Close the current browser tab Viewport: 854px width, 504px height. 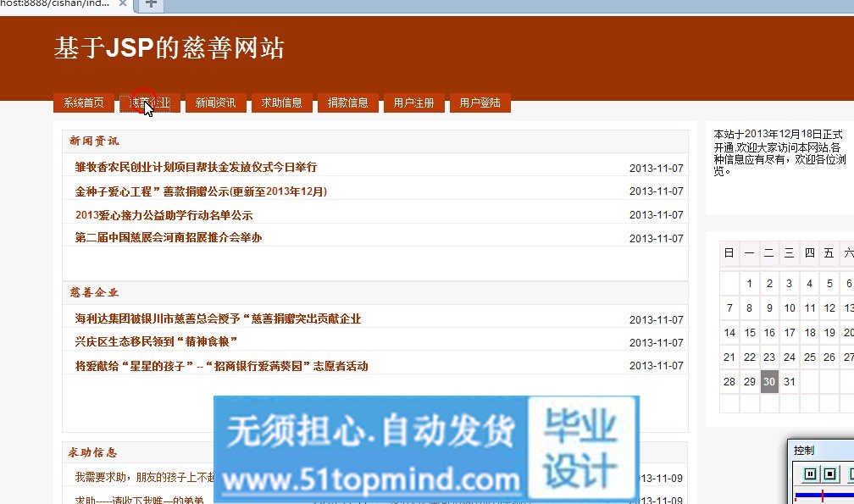click(x=123, y=4)
